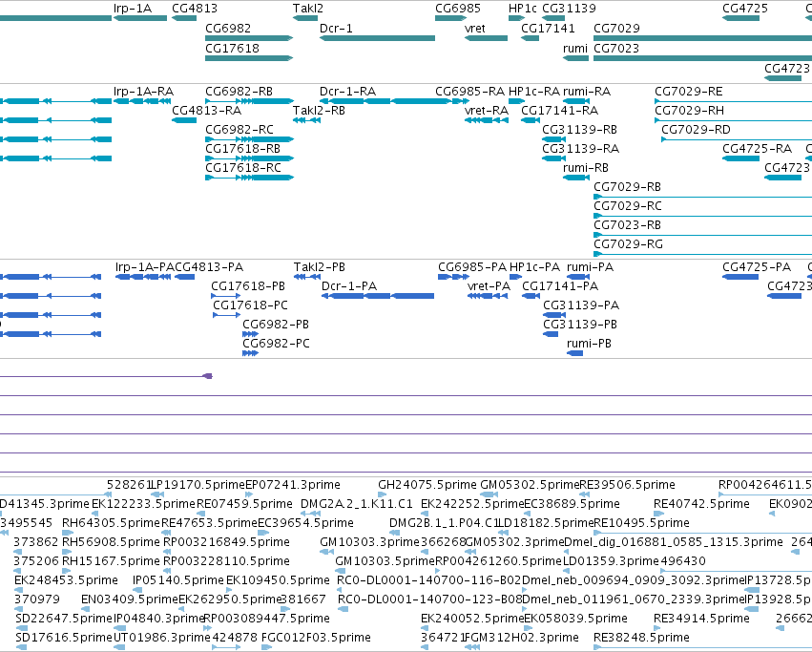The image size is (812, 652).
Task: Click the "RH56908.5prime" EST label
Action: point(111,542)
